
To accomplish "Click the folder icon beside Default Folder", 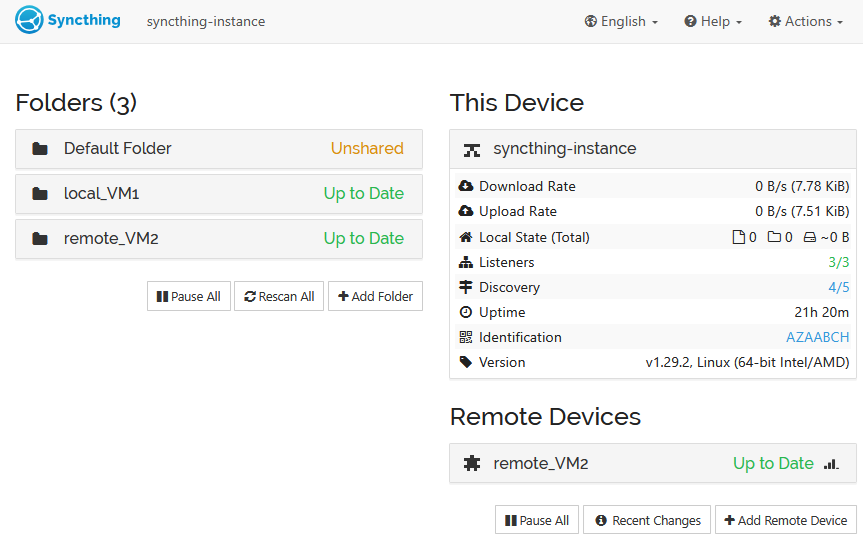I will [x=40, y=149].
